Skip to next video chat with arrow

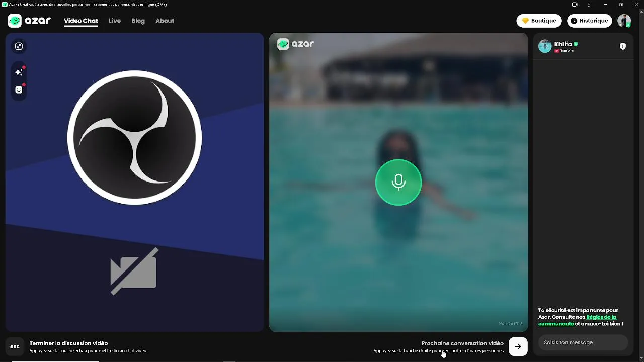click(x=518, y=346)
